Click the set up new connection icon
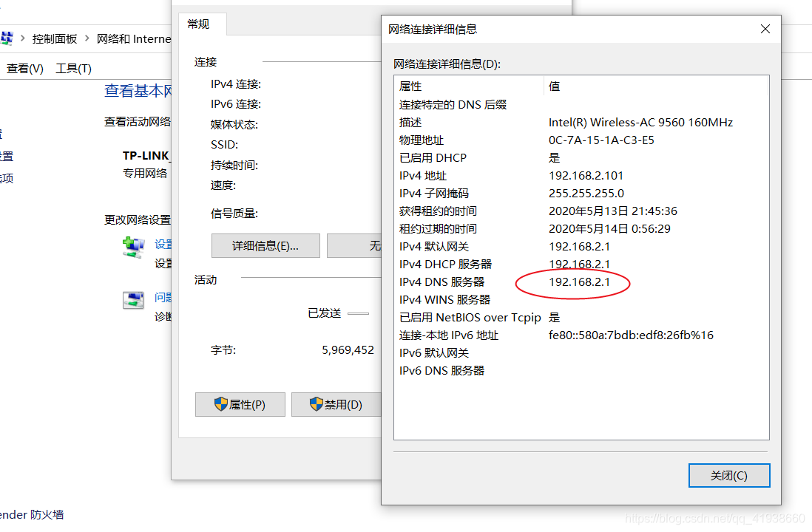 [133, 246]
